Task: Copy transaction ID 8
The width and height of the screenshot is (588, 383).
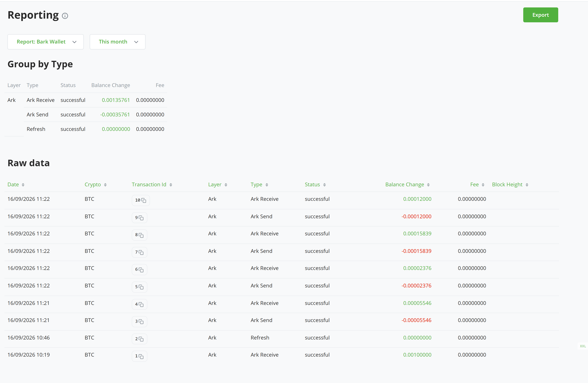Action: tap(141, 235)
